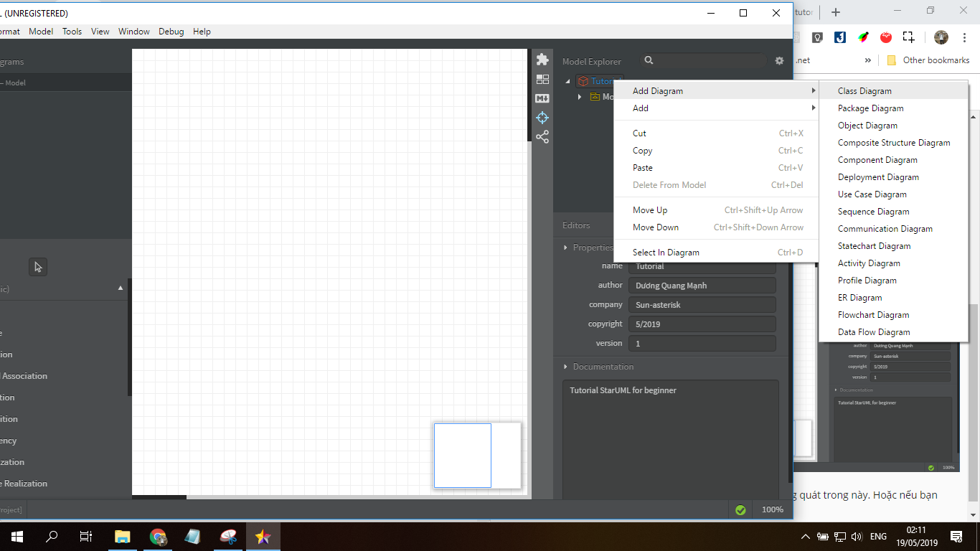Select the pointer tool in toolbox
This screenshot has width=980, height=551.
pyautogui.click(x=38, y=267)
